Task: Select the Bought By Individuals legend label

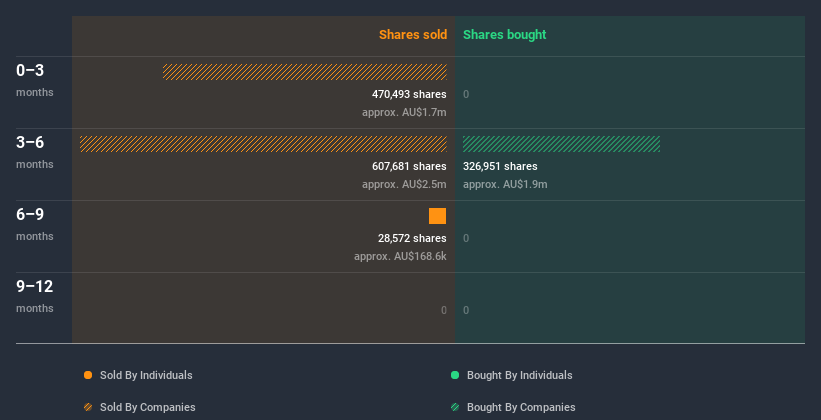Action: point(519,375)
